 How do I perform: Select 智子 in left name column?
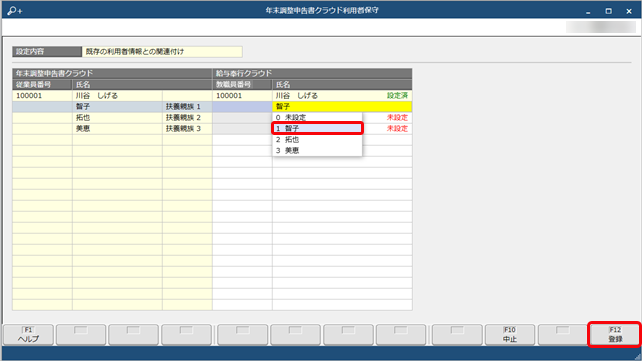click(x=117, y=106)
